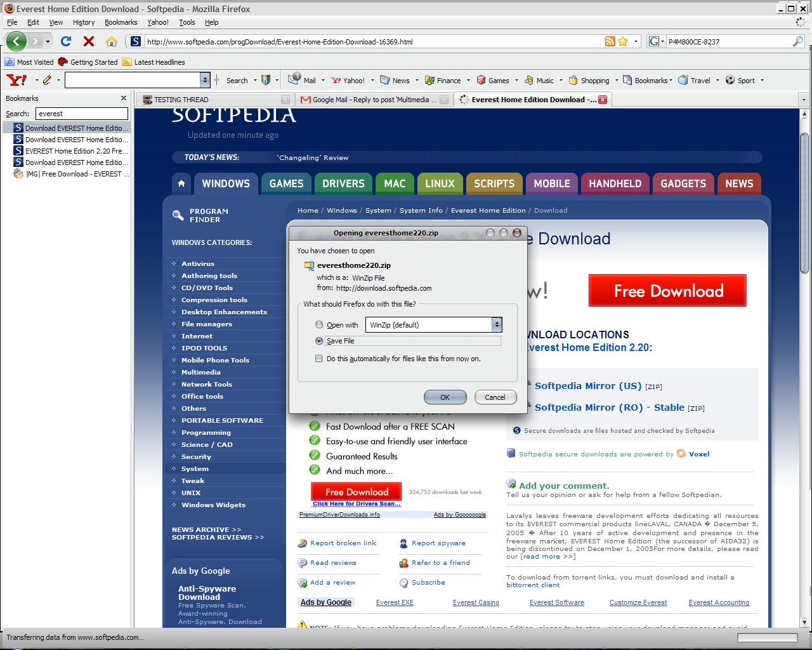The width and height of the screenshot is (812, 650).
Task: Open the Yahoo toolbar overflow dropdown
Action: point(762,81)
